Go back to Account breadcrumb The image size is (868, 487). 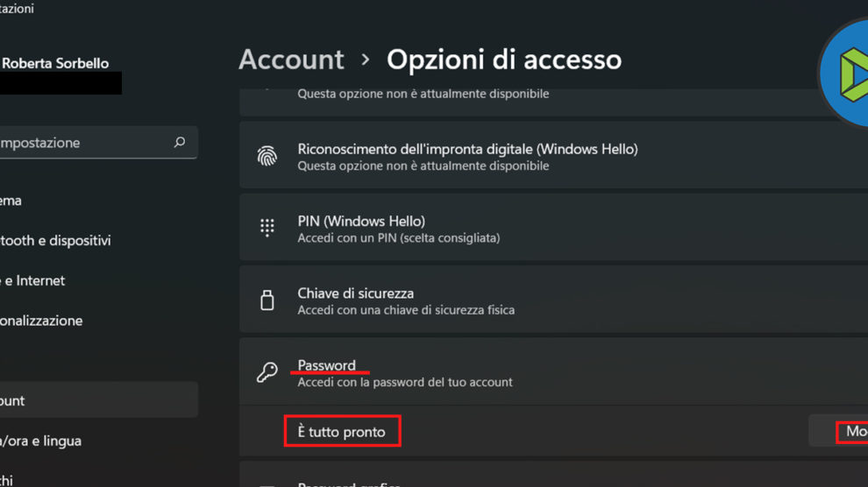[291, 60]
